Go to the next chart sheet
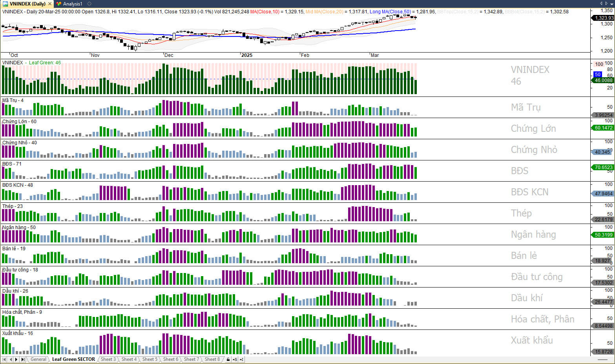The height and width of the screenshot is (364, 615). [16, 359]
